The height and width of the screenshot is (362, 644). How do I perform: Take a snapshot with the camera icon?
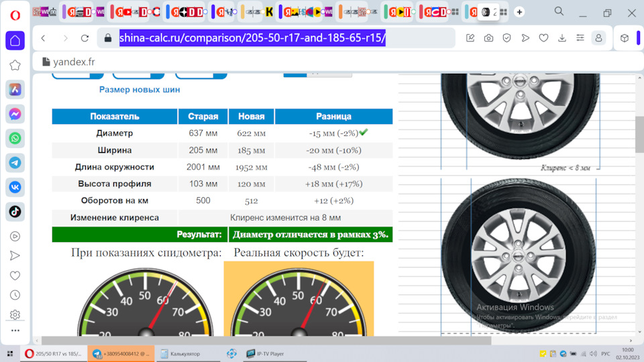coord(488,38)
